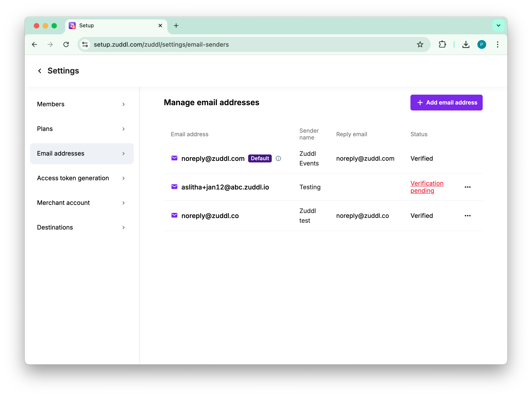Go to Merchant account settings

(x=82, y=203)
